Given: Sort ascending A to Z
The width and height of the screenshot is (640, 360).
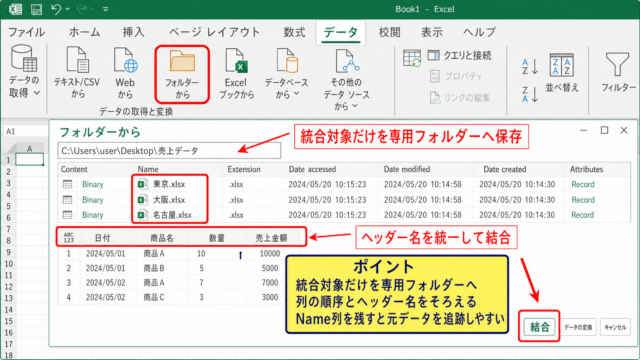Looking at the screenshot, I should 530,66.
